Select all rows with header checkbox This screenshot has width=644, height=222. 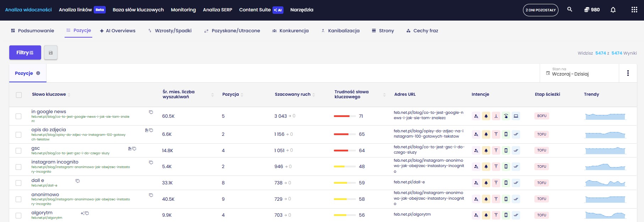[x=19, y=95]
